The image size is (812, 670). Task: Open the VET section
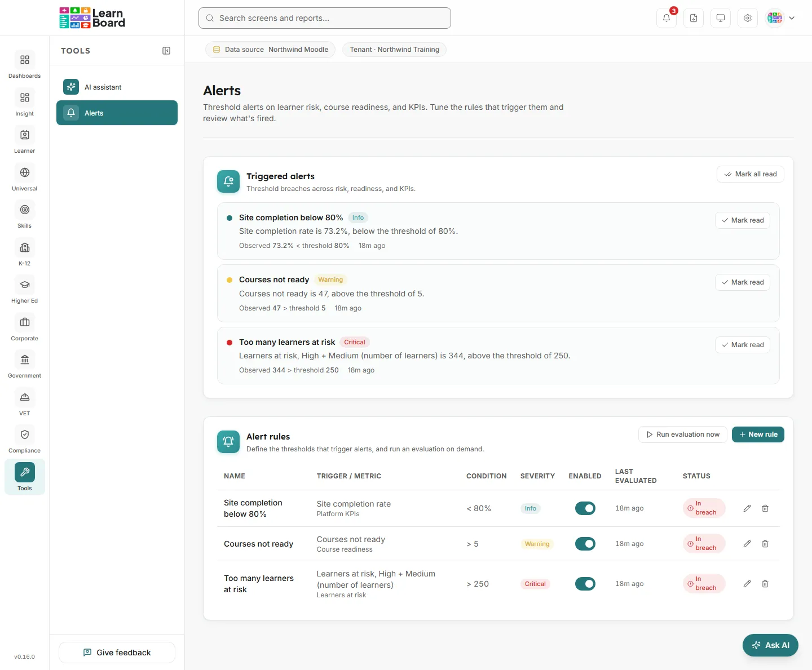[25, 402]
